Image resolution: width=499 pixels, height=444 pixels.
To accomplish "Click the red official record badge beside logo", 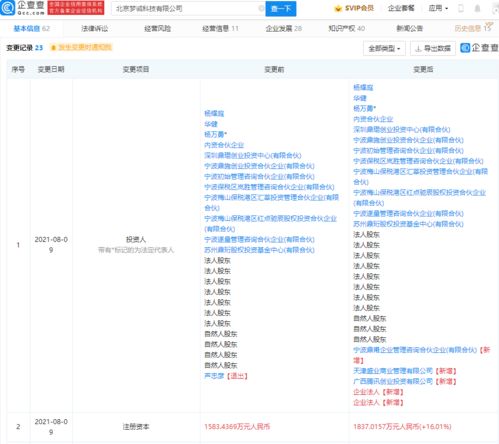I will (x=76, y=8).
